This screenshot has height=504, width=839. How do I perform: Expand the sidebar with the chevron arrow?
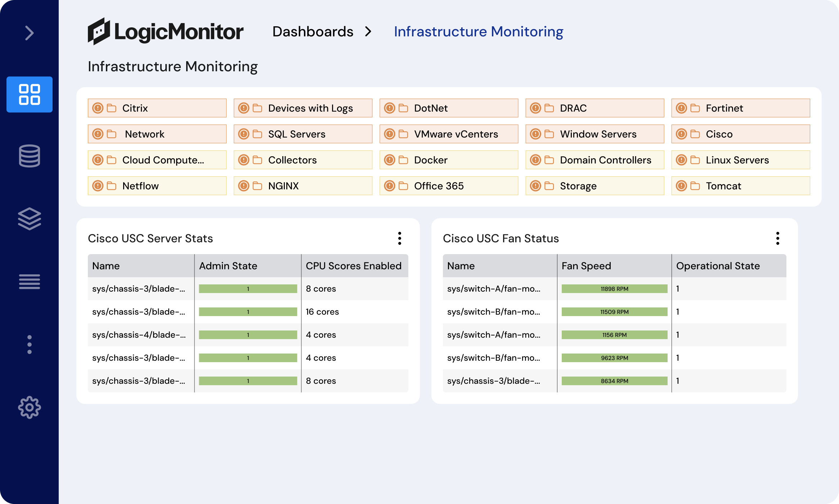pyautogui.click(x=30, y=33)
